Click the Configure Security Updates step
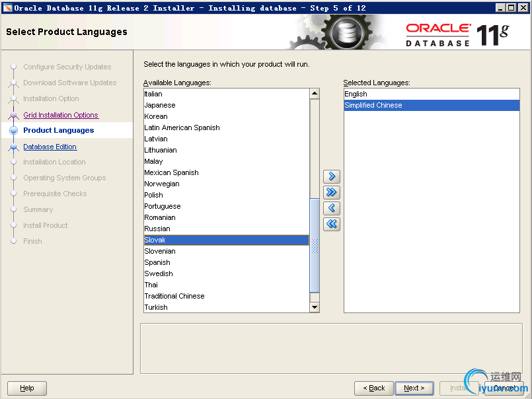Screen dimensions: 532x399 67,67
